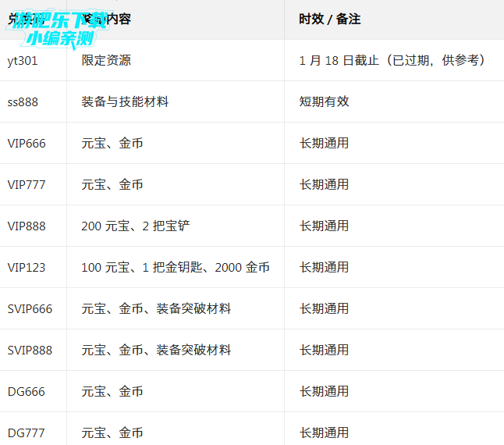
Task: Click the reward content in SVIP666 row
Action: pyautogui.click(x=156, y=308)
